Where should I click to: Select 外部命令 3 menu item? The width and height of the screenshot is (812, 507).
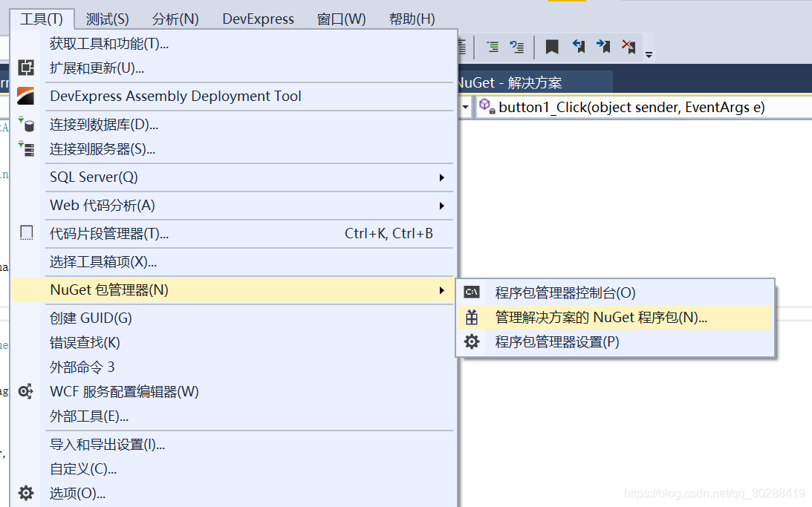coord(233,367)
